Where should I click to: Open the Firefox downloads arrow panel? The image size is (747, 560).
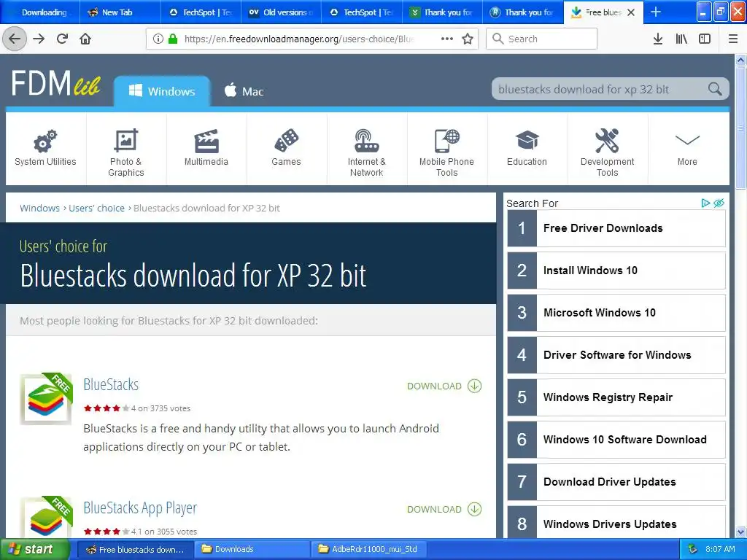click(657, 39)
